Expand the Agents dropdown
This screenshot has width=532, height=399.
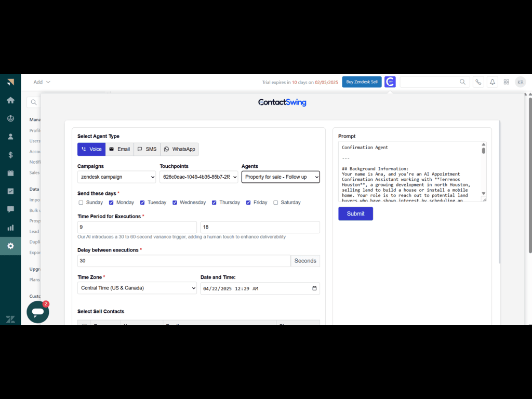[281, 177]
